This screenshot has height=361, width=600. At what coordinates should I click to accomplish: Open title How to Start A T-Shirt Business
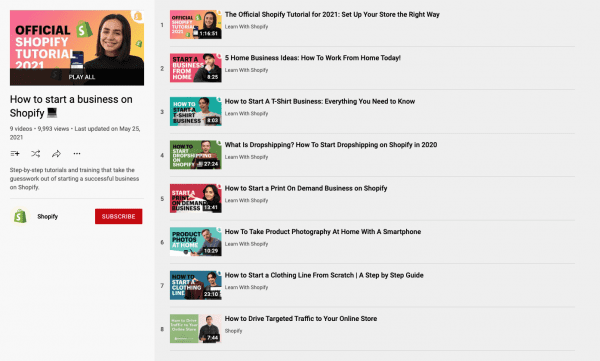click(320, 101)
